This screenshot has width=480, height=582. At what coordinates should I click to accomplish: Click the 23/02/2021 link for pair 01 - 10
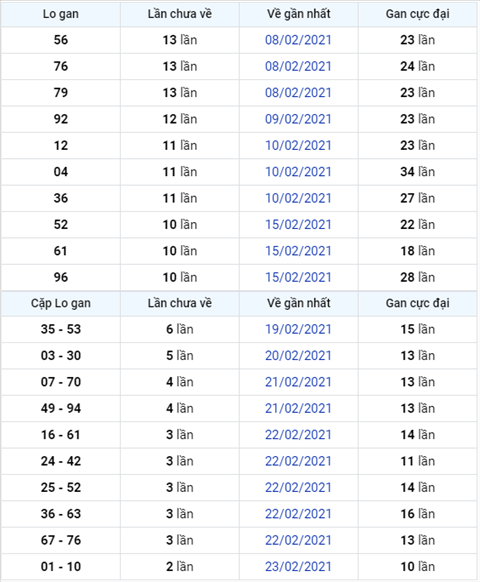(x=298, y=566)
